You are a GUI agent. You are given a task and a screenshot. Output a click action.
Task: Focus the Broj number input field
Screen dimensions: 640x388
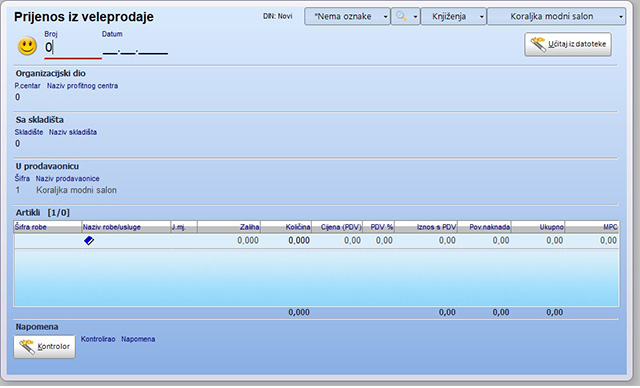tap(73, 48)
